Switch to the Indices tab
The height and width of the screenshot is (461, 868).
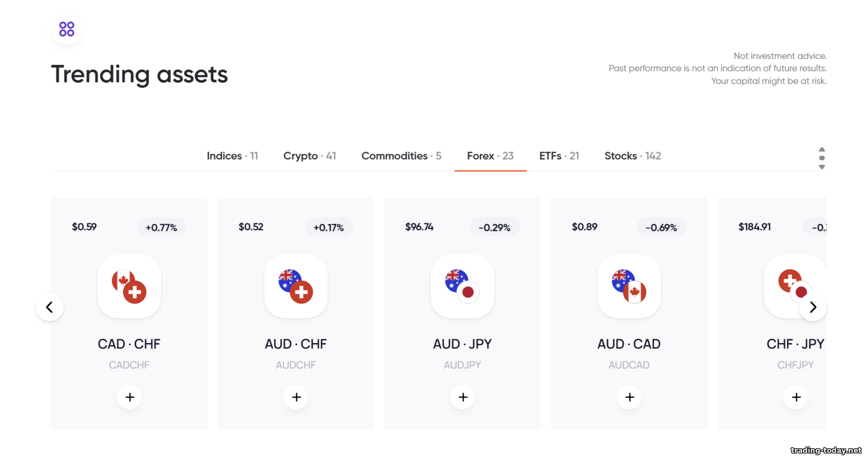click(232, 156)
